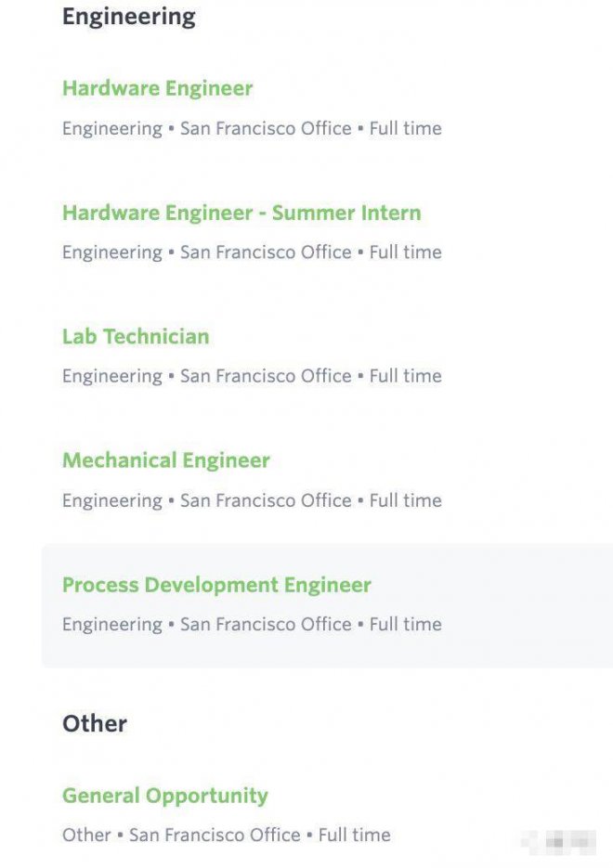This screenshot has width=613, height=868.
Task: Click "Full time" under Mechanical Engineer
Action: [x=405, y=500]
